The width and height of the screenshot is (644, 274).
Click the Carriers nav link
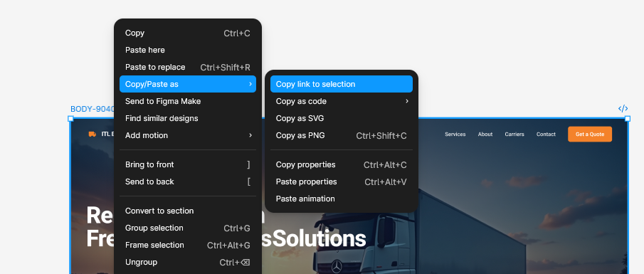coord(514,135)
